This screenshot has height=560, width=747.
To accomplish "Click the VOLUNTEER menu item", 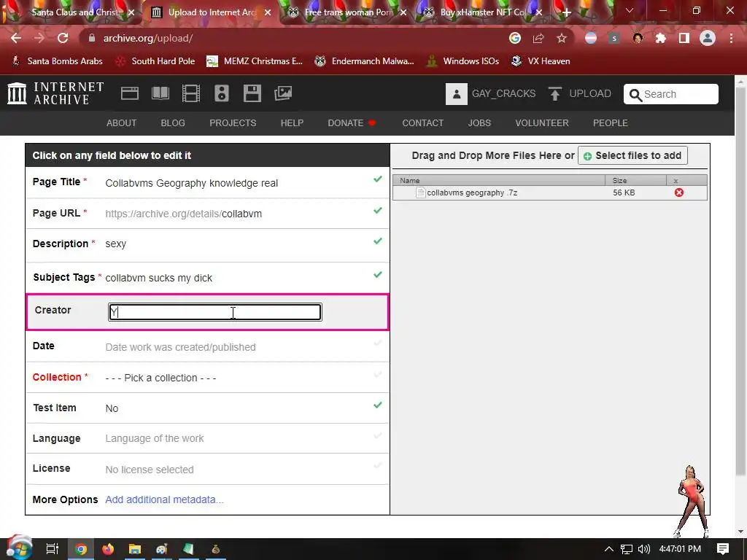I will (542, 122).
